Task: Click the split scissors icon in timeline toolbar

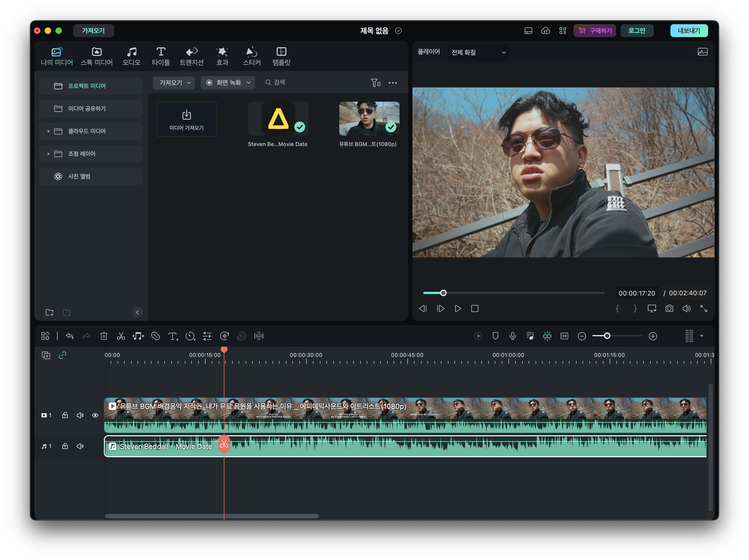Action: pyautogui.click(x=121, y=336)
